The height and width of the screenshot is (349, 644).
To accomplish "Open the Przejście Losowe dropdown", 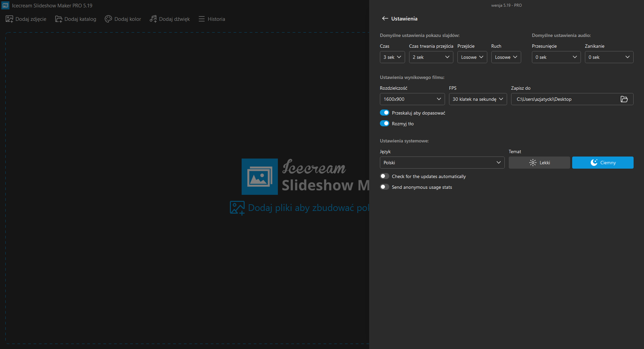I will coord(472,57).
